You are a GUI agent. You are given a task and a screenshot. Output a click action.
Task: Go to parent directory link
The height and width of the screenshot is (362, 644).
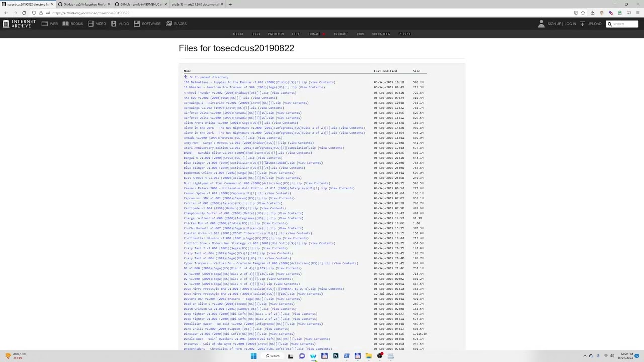point(209,77)
